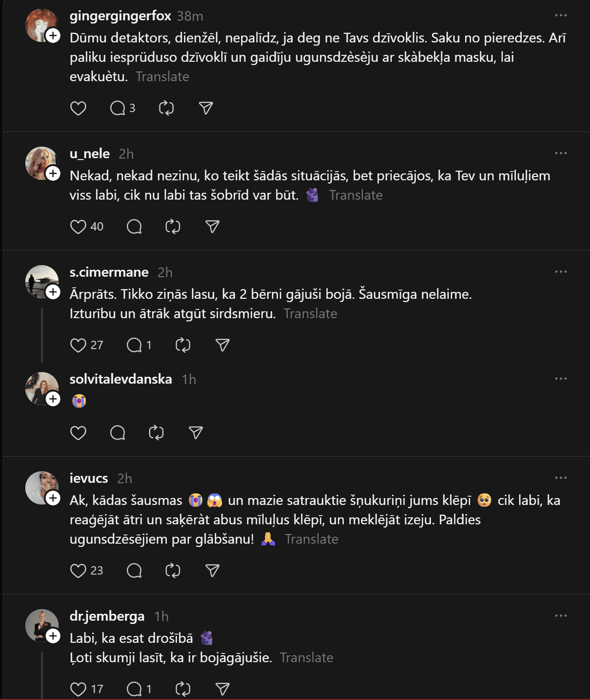Open more options for gingergingerfox's comment

click(561, 15)
